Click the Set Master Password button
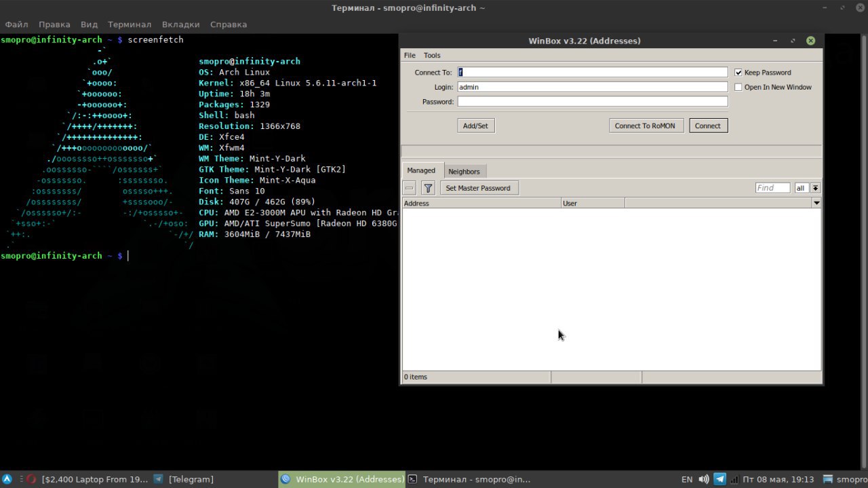Viewport: 868px width, 488px height. [x=479, y=188]
